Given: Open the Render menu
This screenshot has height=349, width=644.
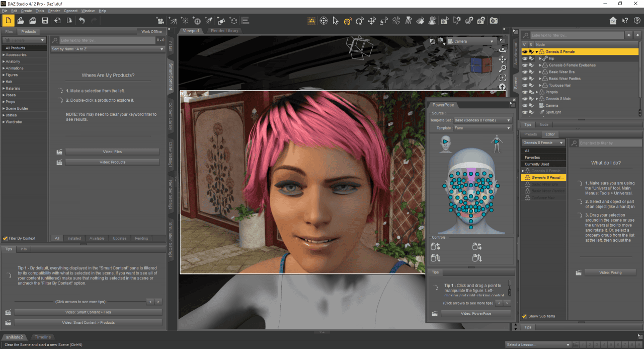Looking at the screenshot, I should pyautogui.click(x=54, y=11).
